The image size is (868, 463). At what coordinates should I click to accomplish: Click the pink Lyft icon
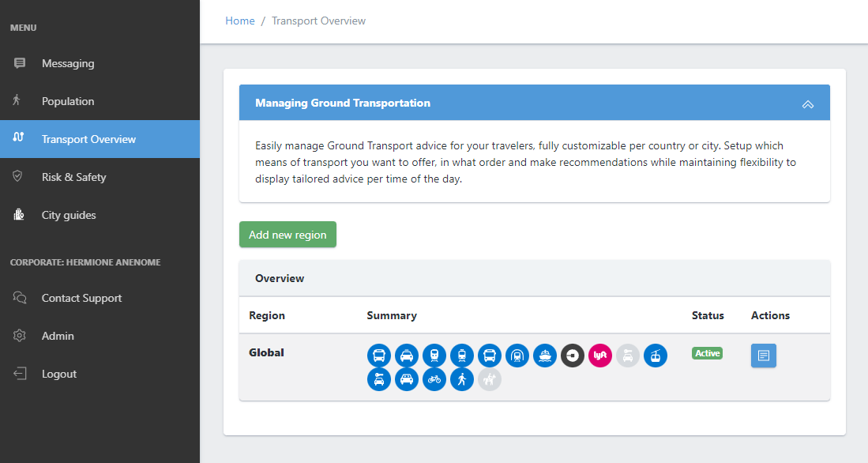coord(600,356)
